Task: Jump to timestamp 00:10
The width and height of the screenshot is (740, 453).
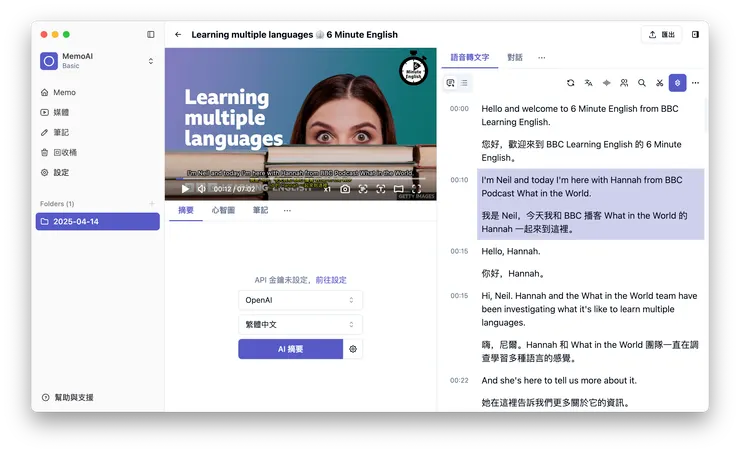Action: point(459,180)
